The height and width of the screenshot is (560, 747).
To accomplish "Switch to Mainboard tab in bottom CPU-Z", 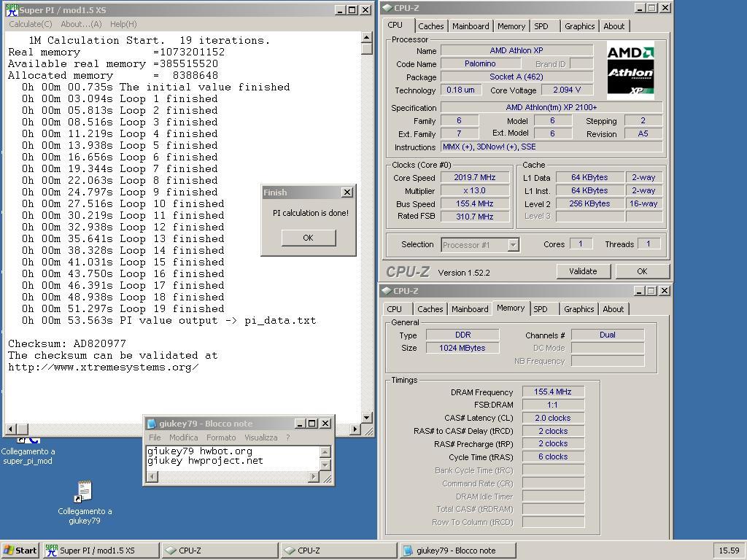I will tap(470, 309).
